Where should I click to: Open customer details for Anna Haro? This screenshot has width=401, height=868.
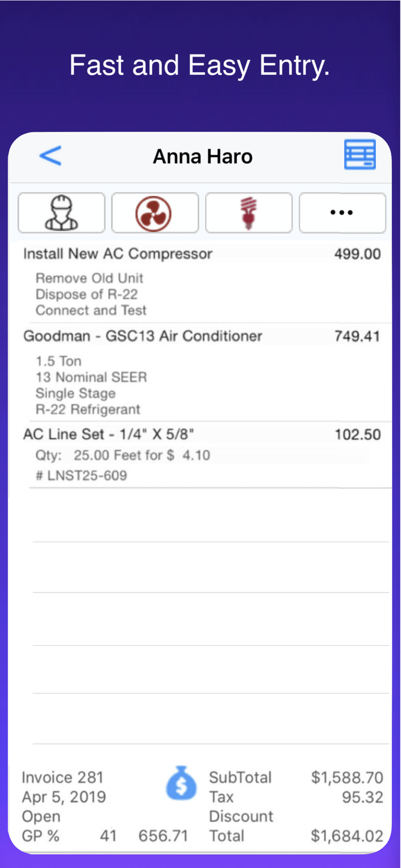pos(202,156)
